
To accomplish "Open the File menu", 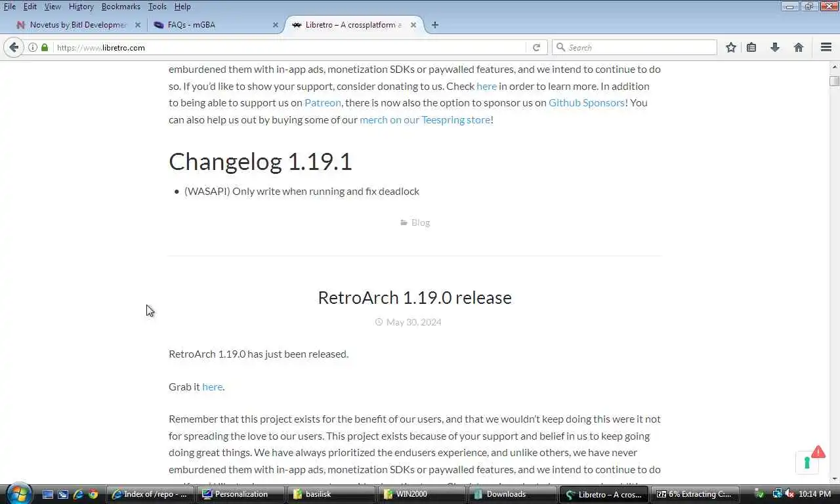I will pyautogui.click(x=10, y=7).
